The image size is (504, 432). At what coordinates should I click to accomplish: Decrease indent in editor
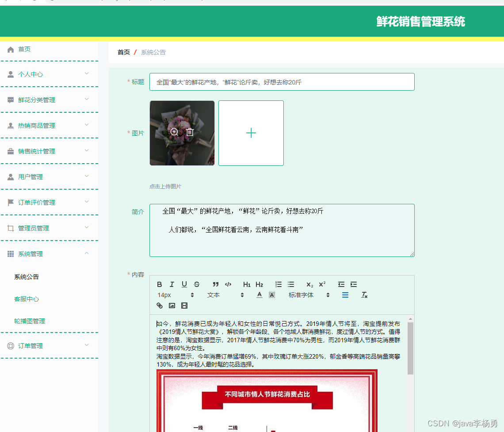point(341,284)
